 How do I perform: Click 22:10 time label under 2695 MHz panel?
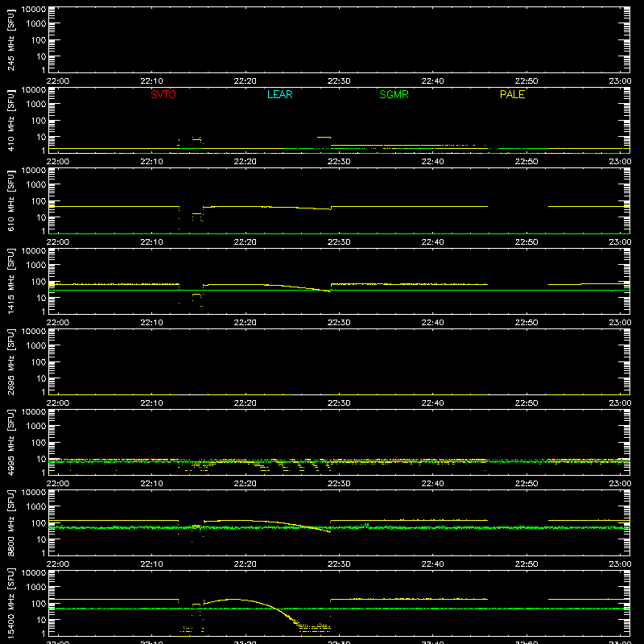151,403
